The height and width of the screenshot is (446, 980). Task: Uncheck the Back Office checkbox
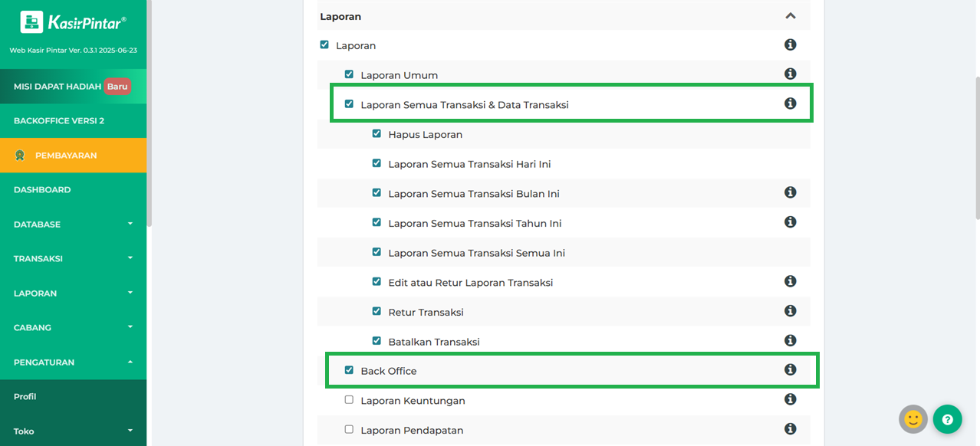(x=349, y=371)
